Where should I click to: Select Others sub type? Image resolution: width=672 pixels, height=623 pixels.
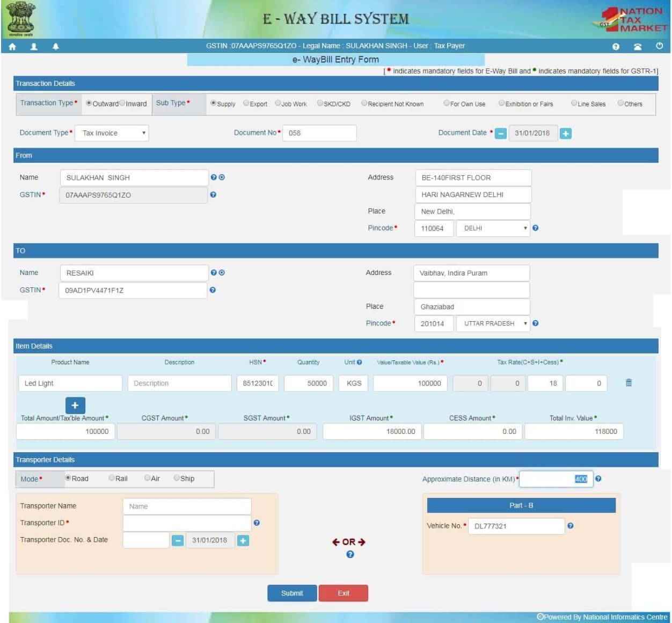click(621, 103)
